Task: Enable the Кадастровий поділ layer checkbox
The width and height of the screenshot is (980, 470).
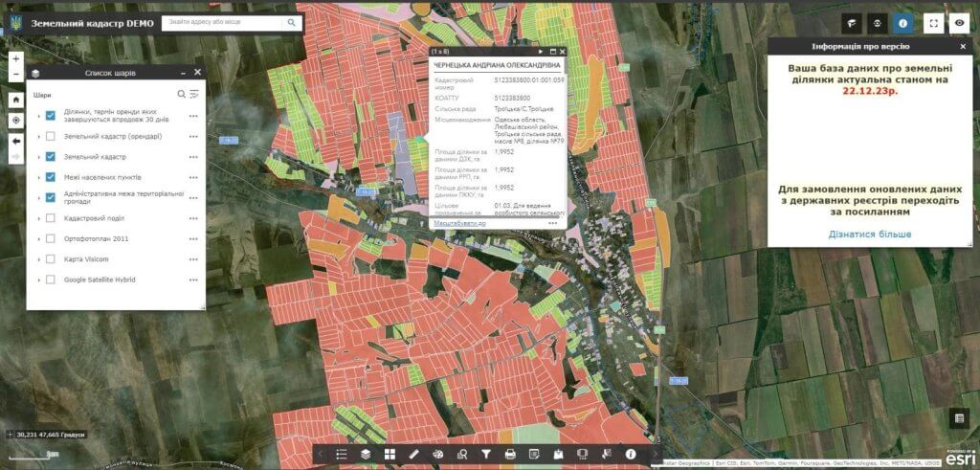Action: [x=50, y=218]
